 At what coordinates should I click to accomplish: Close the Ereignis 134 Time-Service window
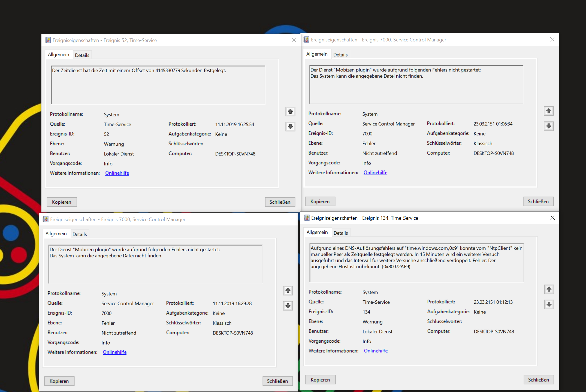tap(552, 218)
